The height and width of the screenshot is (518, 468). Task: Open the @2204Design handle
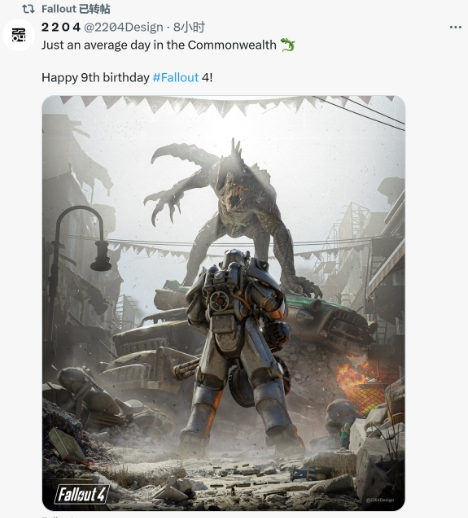pos(123,27)
